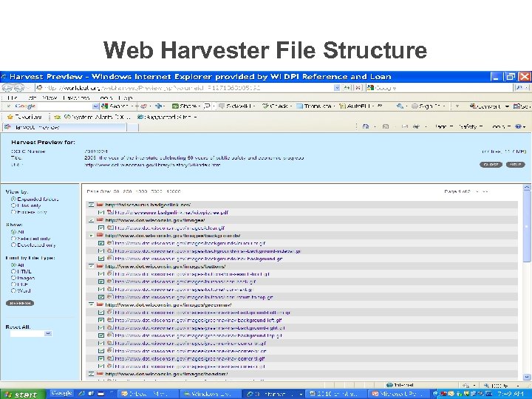Click the refresh page icon
Screen dimensions: 532x399
click(347, 88)
